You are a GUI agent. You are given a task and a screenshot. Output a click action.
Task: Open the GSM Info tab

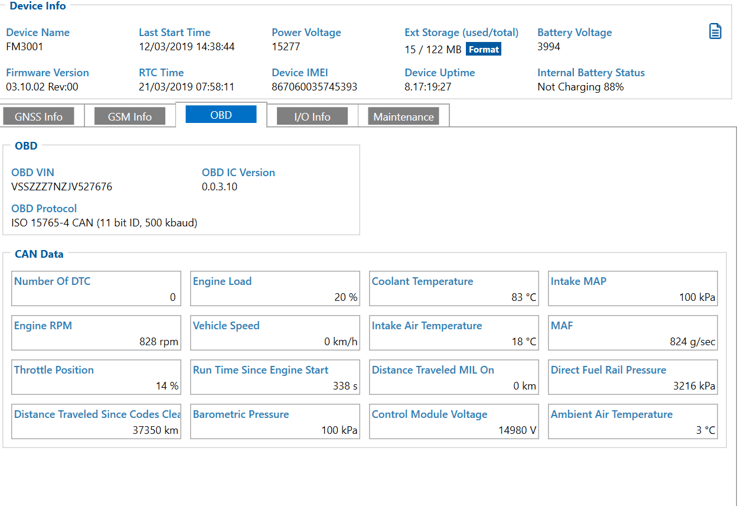click(130, 116)
